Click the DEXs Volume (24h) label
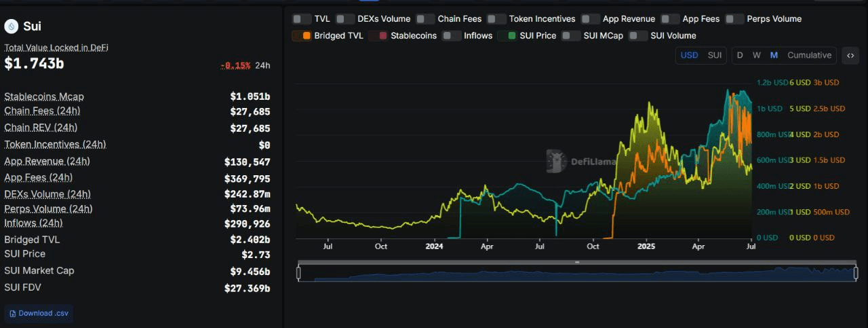The width and height of the screenshot is (868, 328). pos(47,194)
